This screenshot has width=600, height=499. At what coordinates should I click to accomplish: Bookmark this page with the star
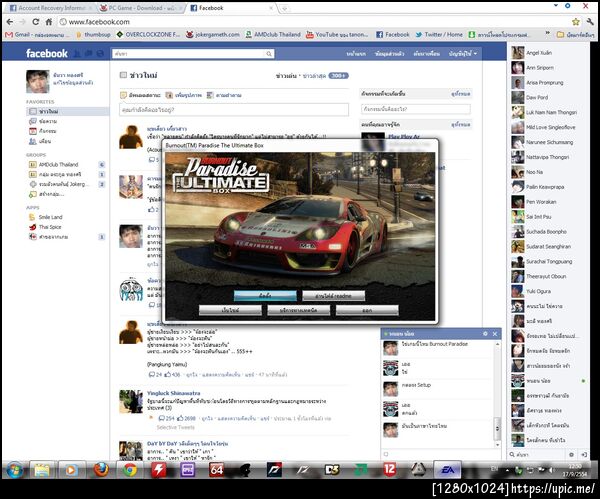[x=575, y=22]
